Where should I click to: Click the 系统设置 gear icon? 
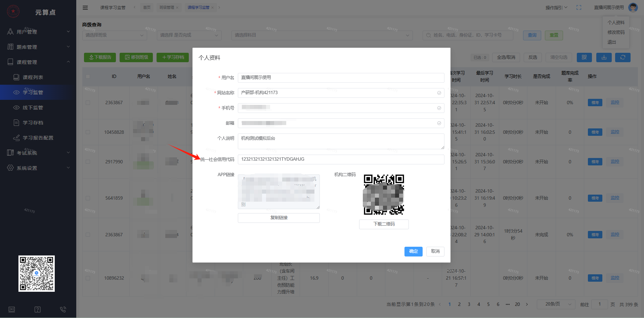10,168
